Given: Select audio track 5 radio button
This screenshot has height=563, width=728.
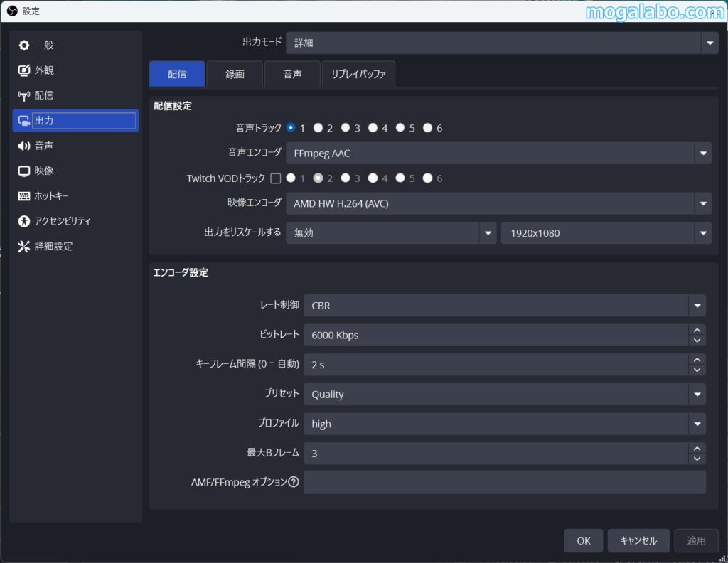Looking at the screenshot, I should (x=400, y=128).
